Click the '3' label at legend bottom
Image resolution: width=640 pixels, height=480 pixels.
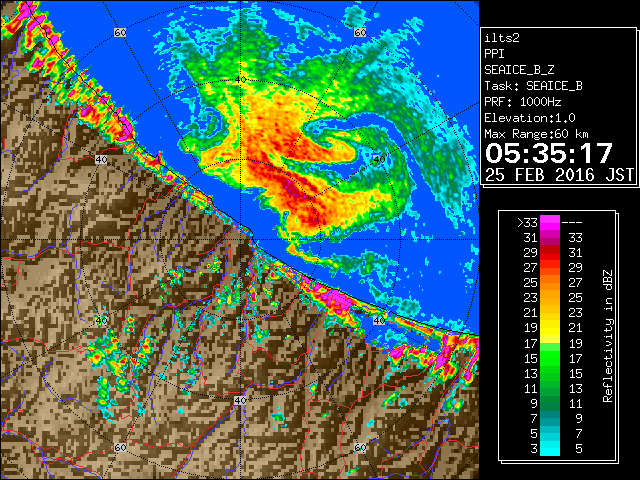pyautogui.click(x=534, y=449)
